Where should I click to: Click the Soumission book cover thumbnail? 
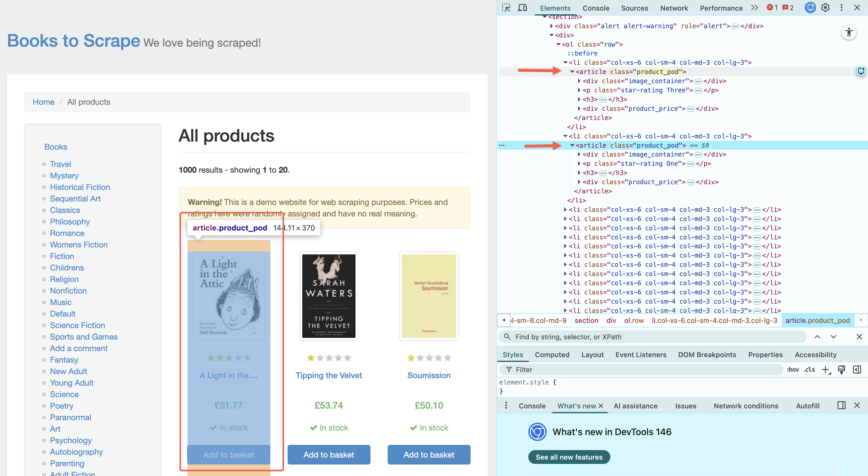(x=429, y=296)
